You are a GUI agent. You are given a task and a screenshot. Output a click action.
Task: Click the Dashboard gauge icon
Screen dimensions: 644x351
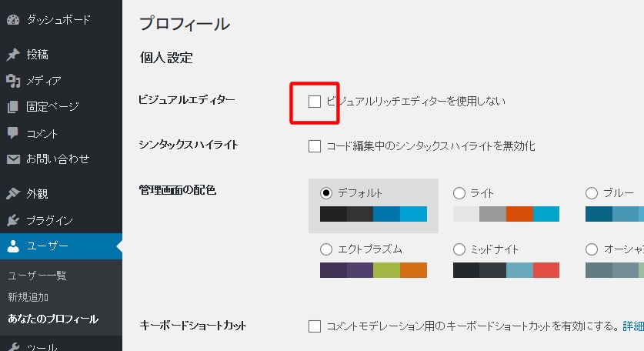pos(12,19)
